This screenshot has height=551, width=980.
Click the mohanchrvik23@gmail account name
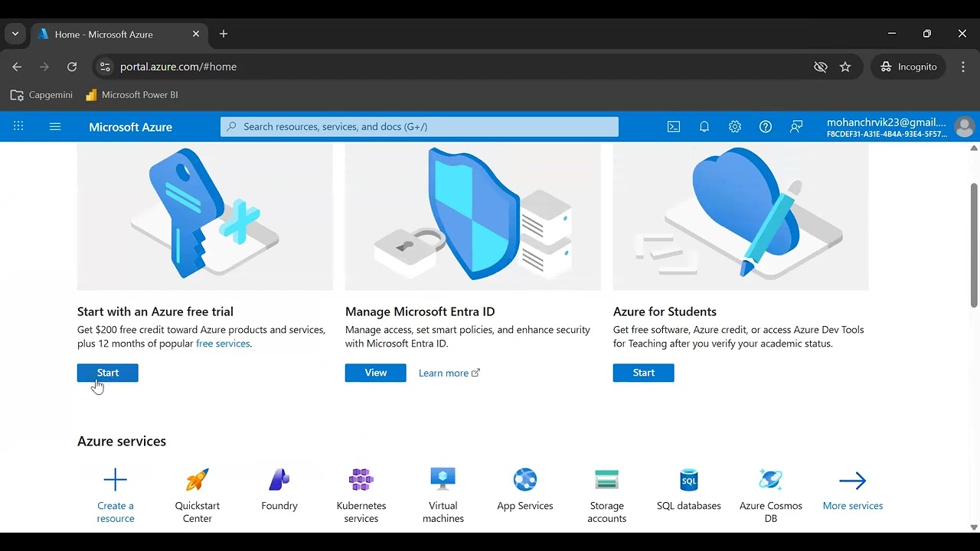[x=887, y=122]
